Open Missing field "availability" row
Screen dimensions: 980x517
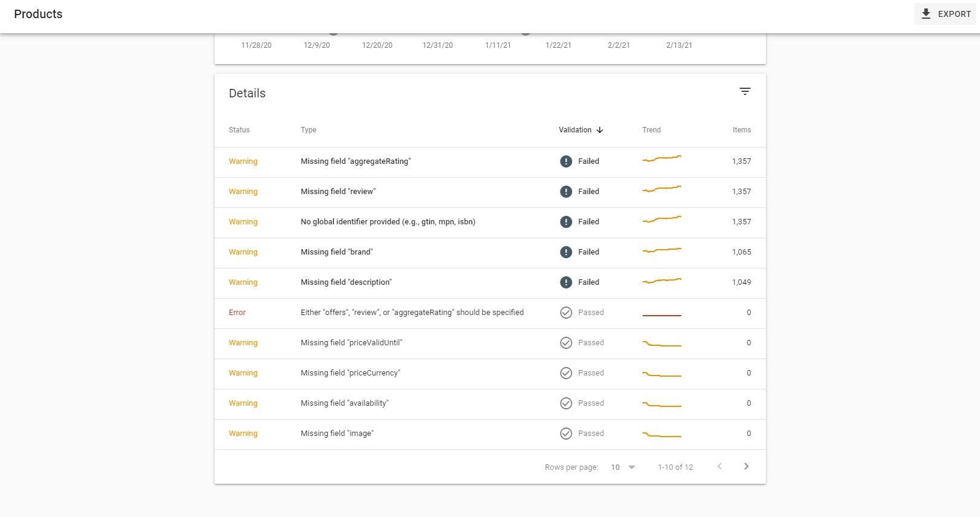[x=345, y=403]
